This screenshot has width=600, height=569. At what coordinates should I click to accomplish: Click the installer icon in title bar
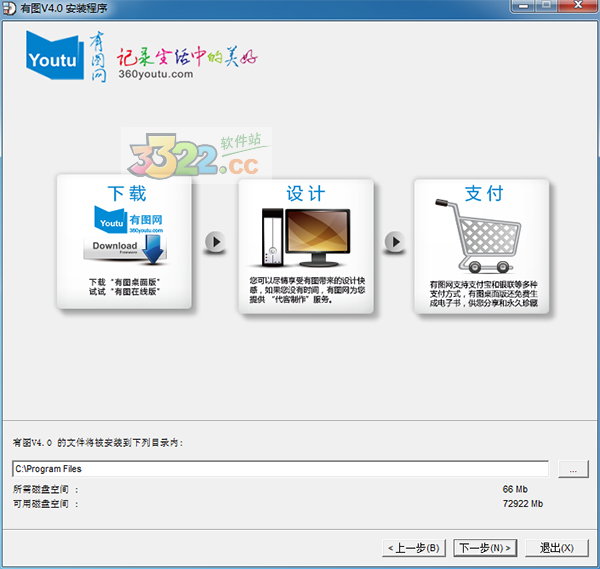pos(9,8)
